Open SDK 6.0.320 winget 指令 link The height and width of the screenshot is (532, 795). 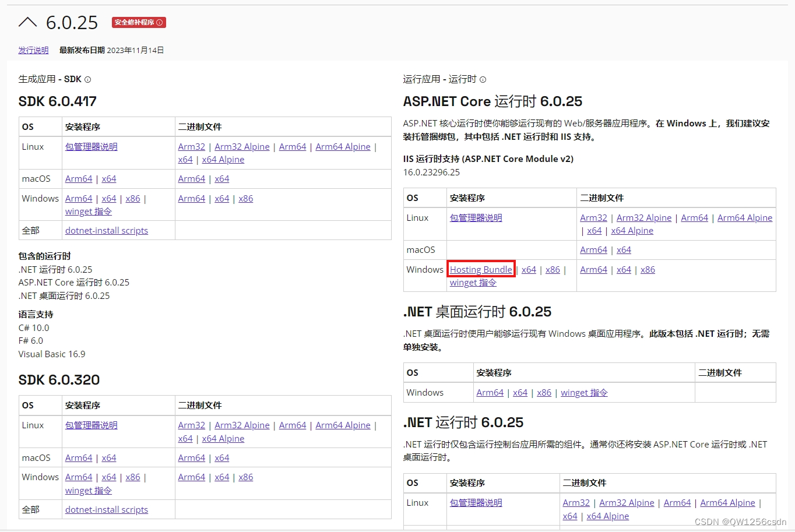(89, 491)
